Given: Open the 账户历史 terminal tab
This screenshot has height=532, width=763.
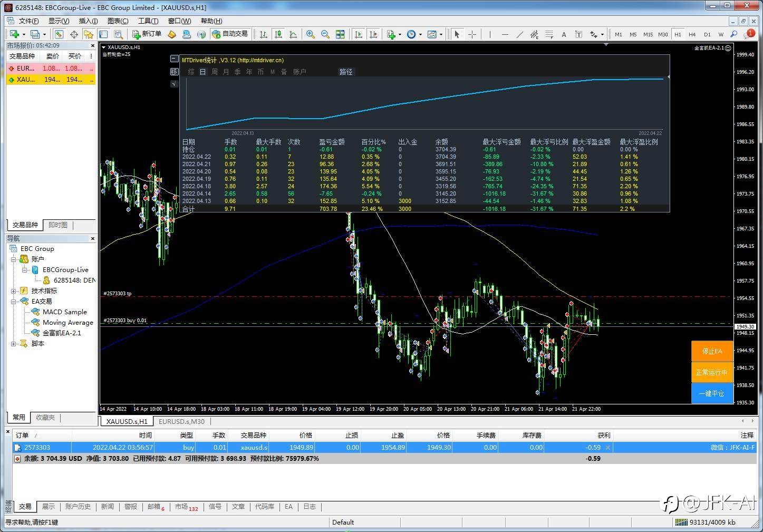Looking at the screenshot, I should (78, 507).
